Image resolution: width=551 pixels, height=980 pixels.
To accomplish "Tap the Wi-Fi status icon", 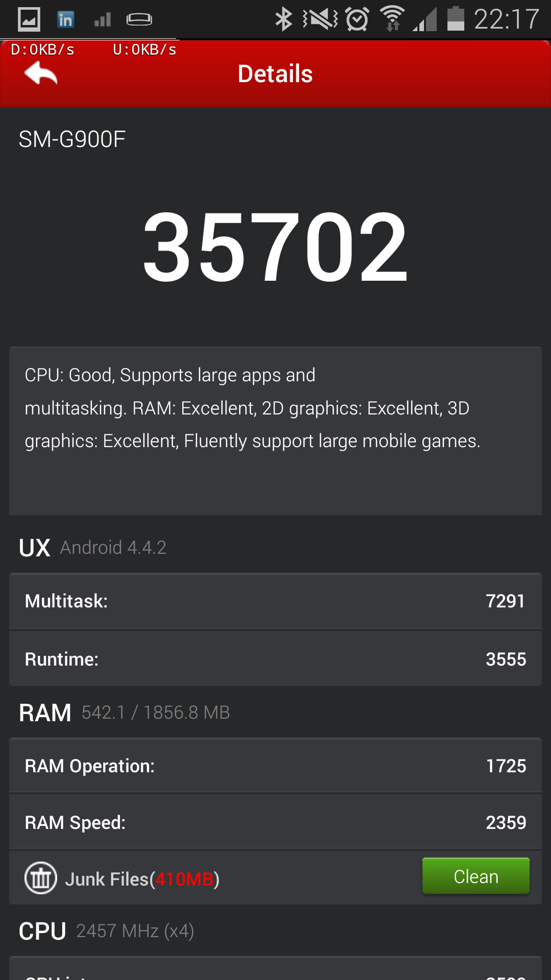I will (x=392, y=19).
